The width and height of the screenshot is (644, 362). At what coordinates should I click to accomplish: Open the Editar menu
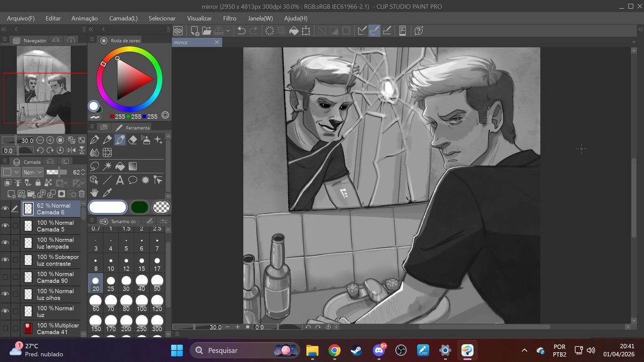[x=53, y=18]
